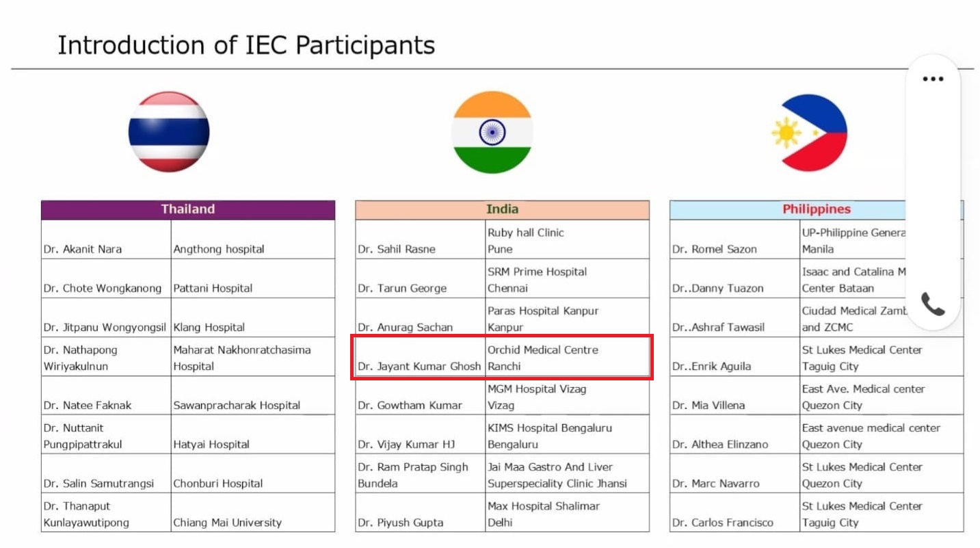Click the Orchid Medical Centre Ranchi cell

(567, 358)
